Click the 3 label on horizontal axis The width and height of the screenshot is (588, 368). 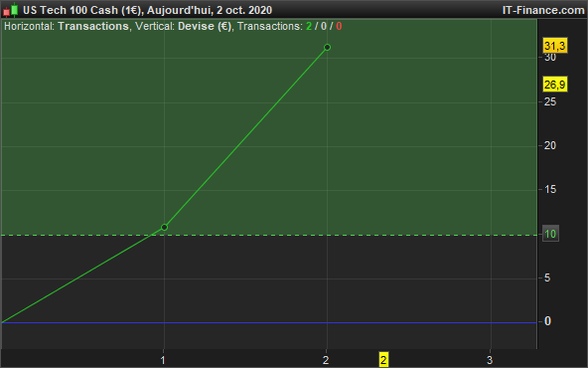pos(490,360)
